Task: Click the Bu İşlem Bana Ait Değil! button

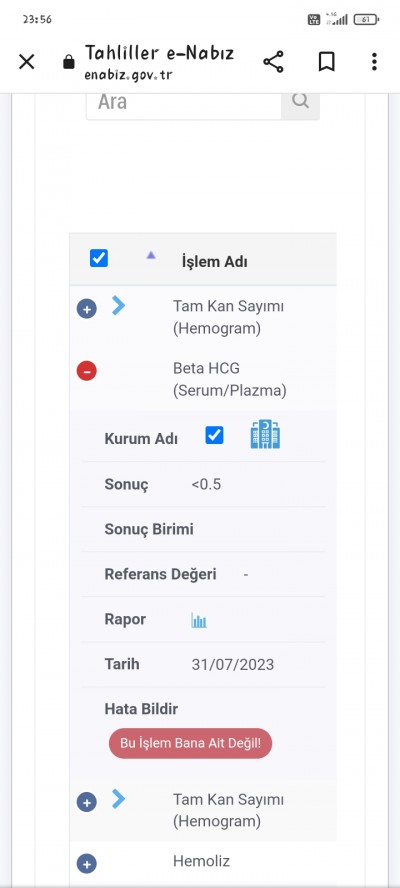Action: coord(190,743)
